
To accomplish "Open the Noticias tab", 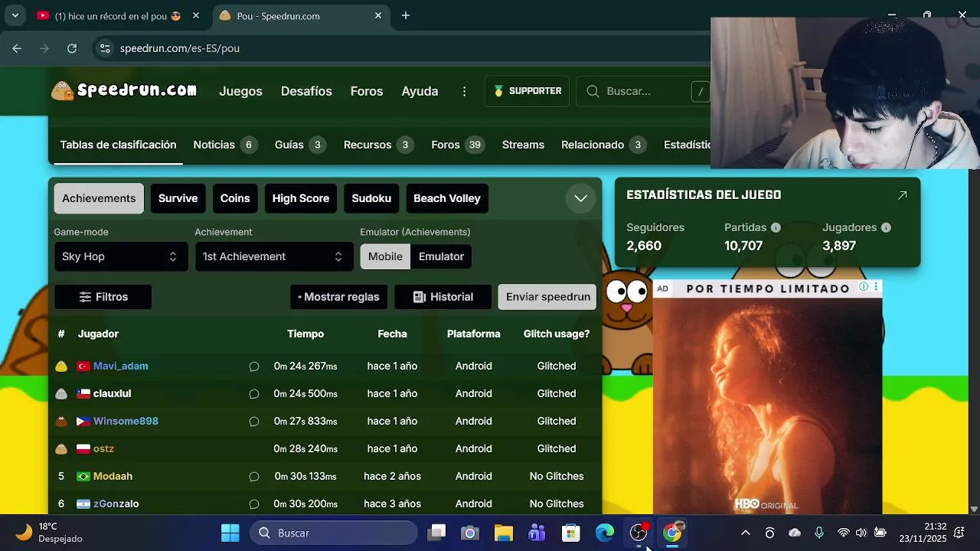I will (x=225, y=145).
